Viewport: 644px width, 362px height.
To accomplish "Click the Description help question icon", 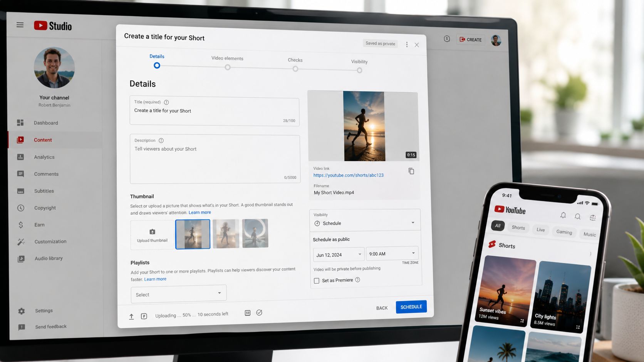I will pyautogui.click(x=161, y=140).
